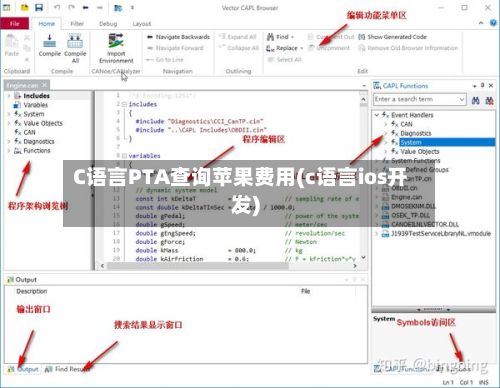Click Uncomment in the Edit group
The image size is (500, 388).
329,48
